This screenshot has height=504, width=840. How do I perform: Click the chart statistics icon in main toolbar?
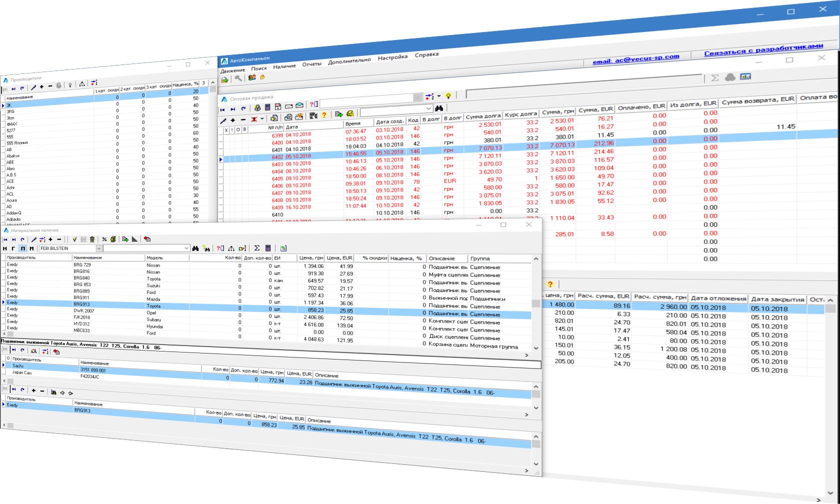tap(745, 76)
